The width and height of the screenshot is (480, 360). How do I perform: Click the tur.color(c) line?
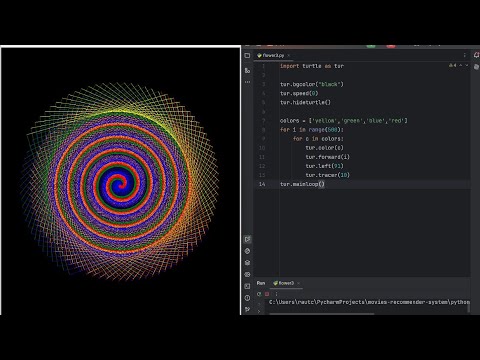(324, 148)
